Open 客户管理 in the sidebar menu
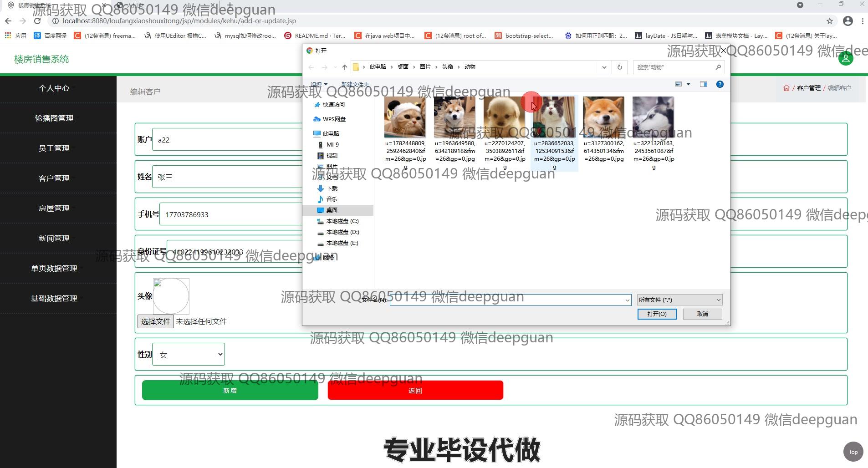Screen dimensions: 868x468 point(54,178)
